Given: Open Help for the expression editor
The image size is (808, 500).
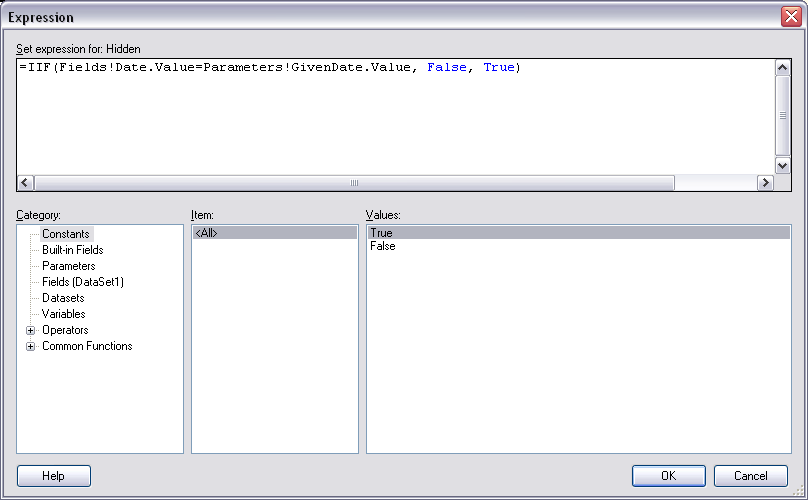Looking at the screenshot, I should point(54,476).
